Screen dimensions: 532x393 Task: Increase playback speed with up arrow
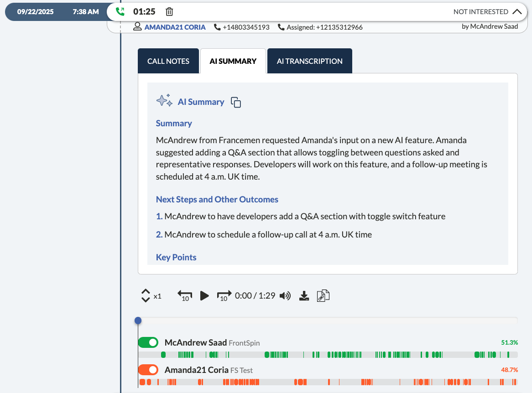tap(146, 292)
